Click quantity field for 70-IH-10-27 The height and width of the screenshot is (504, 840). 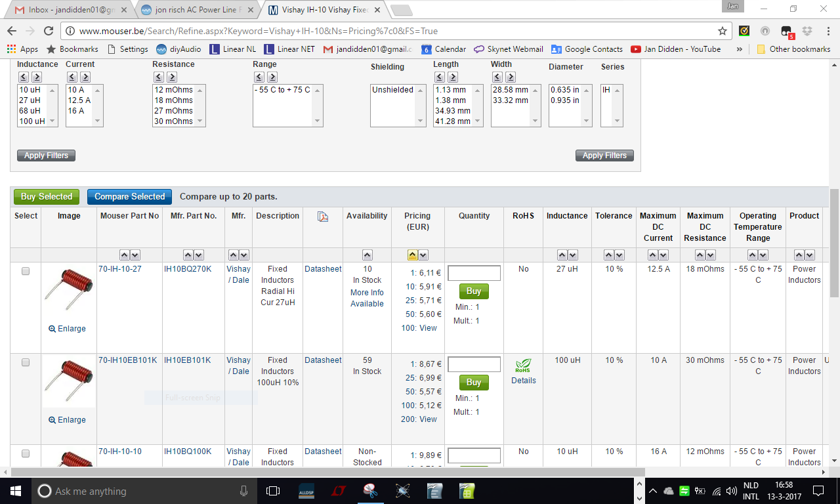coord(474,273)
